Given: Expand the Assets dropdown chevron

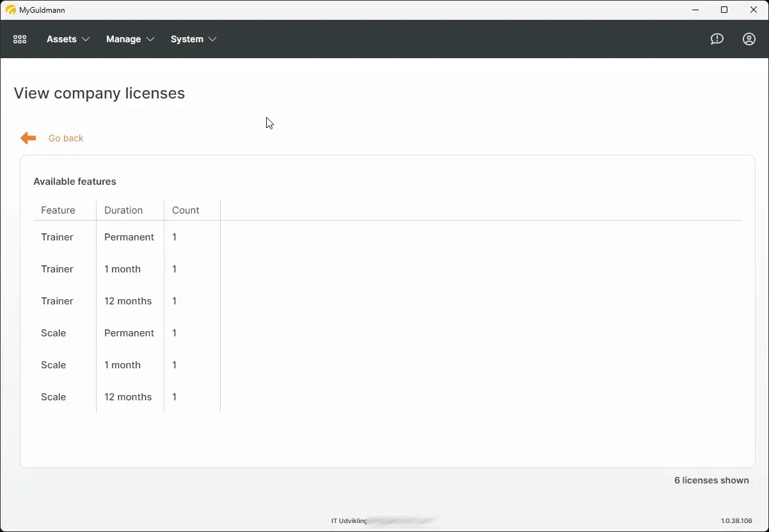Looking at the screenshot, I should tap(86, 39).
